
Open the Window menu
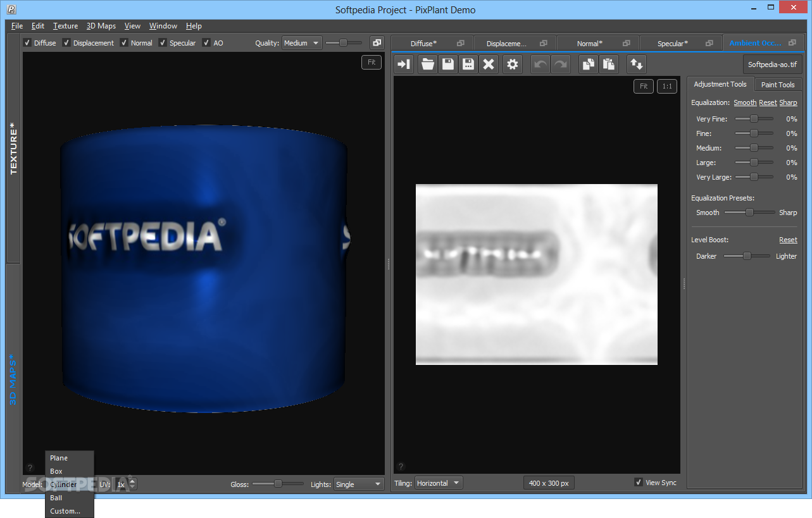tap(163, 26)
